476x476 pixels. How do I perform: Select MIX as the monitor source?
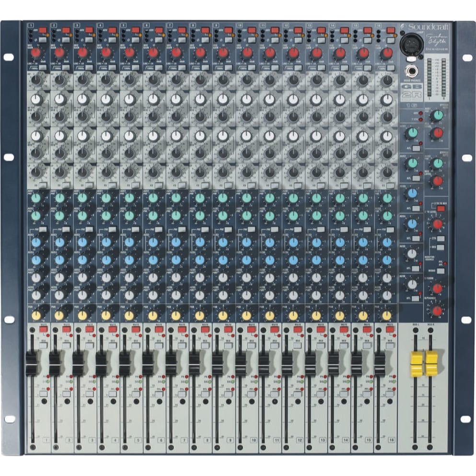coord(441,247)
